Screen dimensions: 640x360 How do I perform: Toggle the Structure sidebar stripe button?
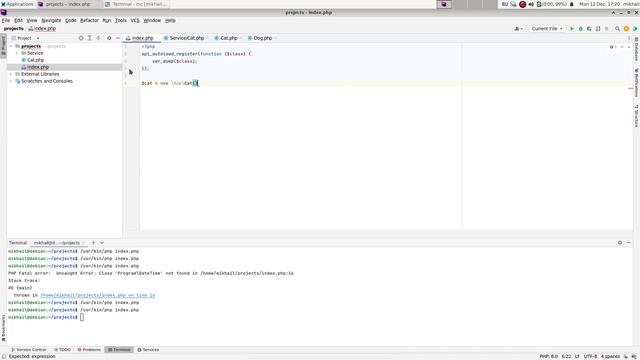636,116
